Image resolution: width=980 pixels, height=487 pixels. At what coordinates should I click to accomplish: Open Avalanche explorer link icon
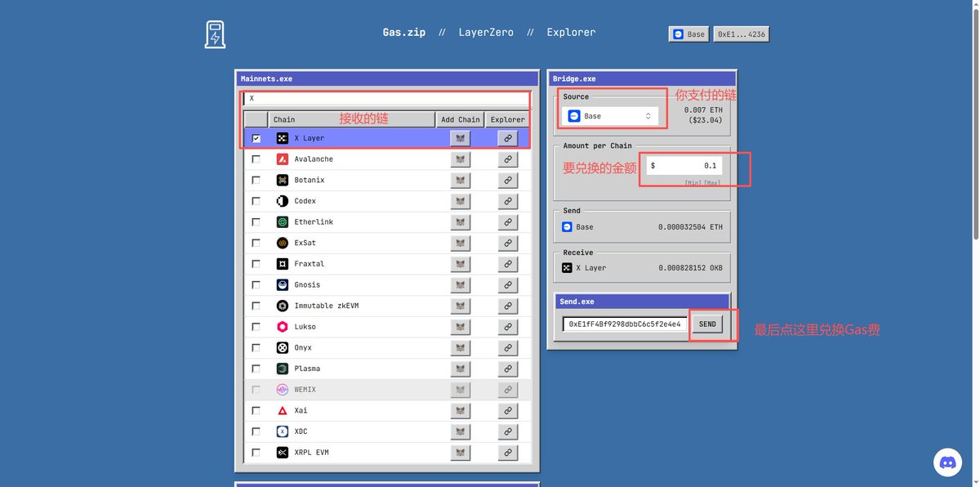point(508,159)
